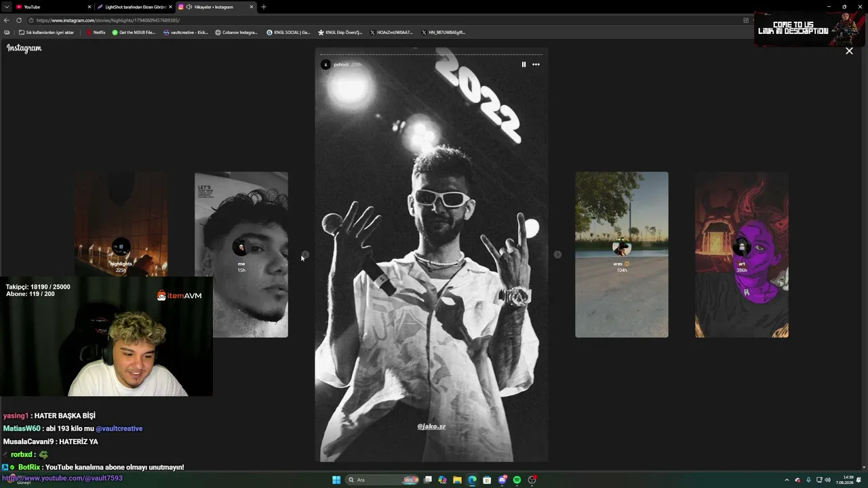Open the Windows Start menu
The image size is (868, 488).
pyautogui.click(x=336, y=480)
